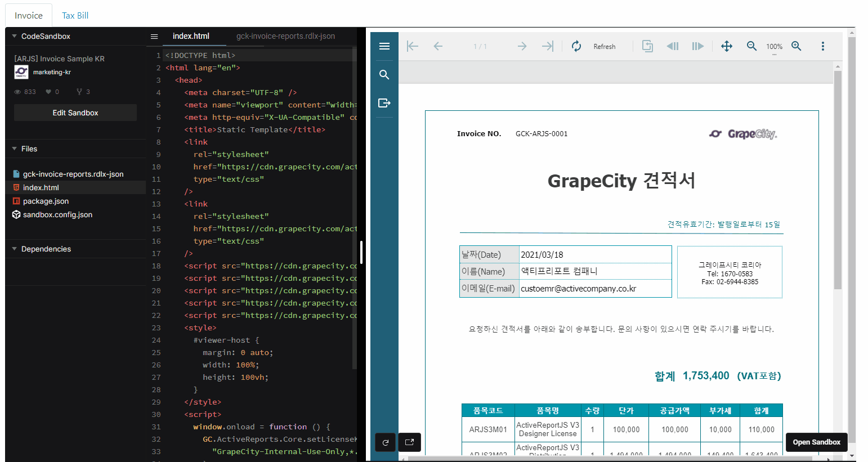Click the report vertical scrollbar thumb
The image size is (868, 462).
coord(838,180)
